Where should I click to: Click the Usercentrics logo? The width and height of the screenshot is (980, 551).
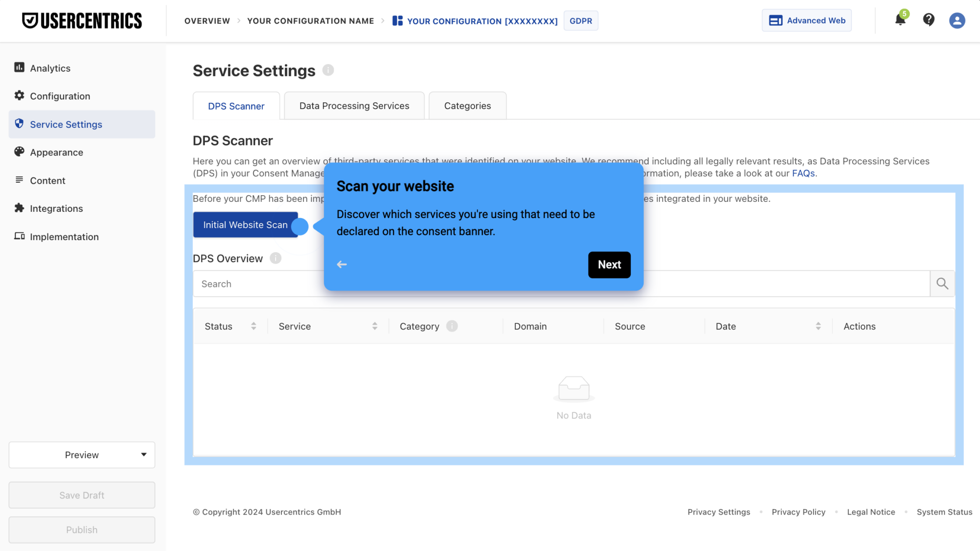pyautogui.click(x=82, y=20)
